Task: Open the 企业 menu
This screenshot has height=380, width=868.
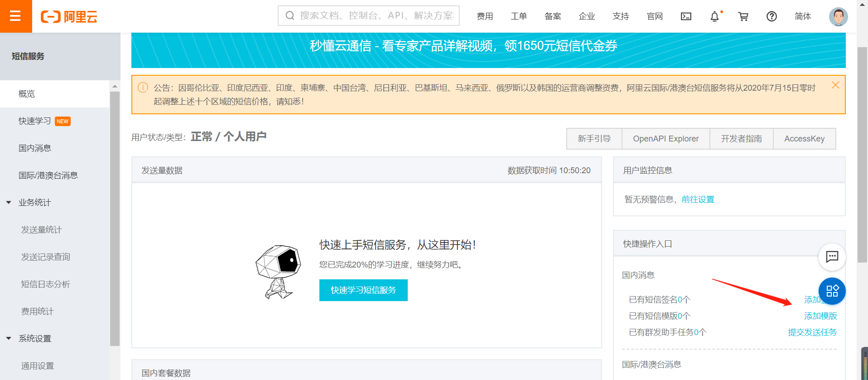Action: tap(587, 16)
